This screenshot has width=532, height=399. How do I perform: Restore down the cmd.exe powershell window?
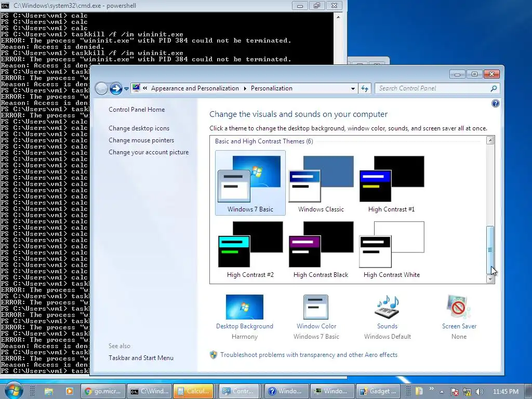[x=317, y=5]
